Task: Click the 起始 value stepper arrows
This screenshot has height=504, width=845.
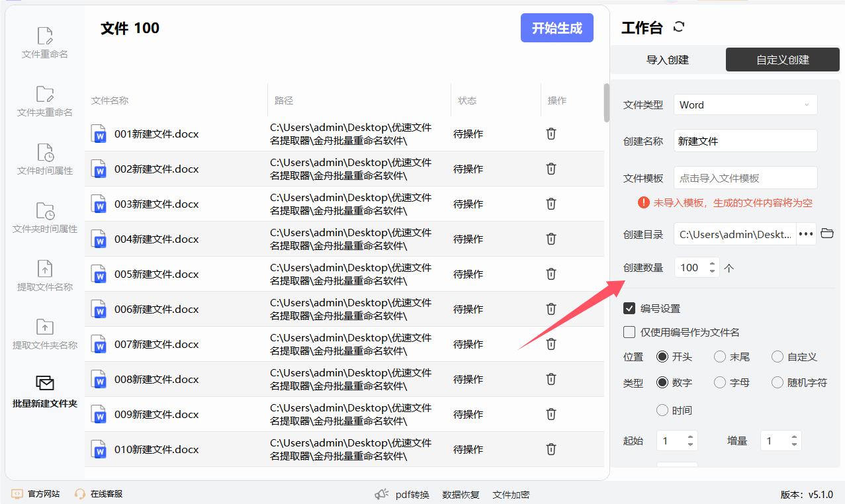Action: tap(691, 441)
